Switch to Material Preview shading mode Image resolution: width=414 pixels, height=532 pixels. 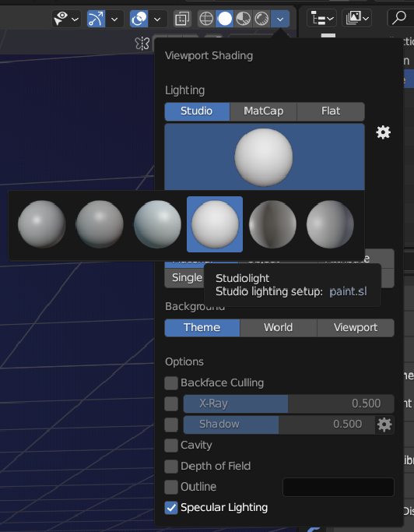click(x=243, y=19)
